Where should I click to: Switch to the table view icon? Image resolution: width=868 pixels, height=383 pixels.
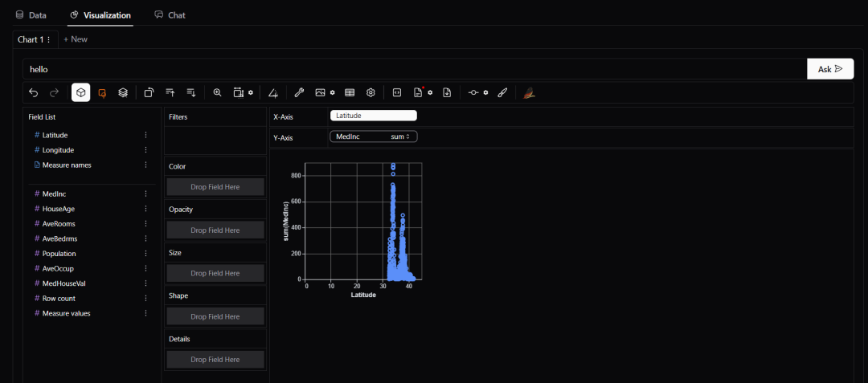350,93
